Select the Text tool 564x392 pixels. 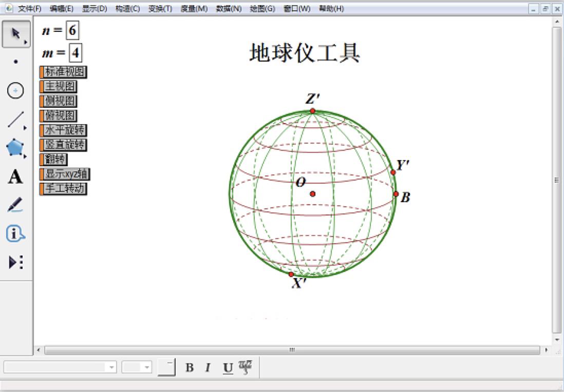[x=15, y=178]
